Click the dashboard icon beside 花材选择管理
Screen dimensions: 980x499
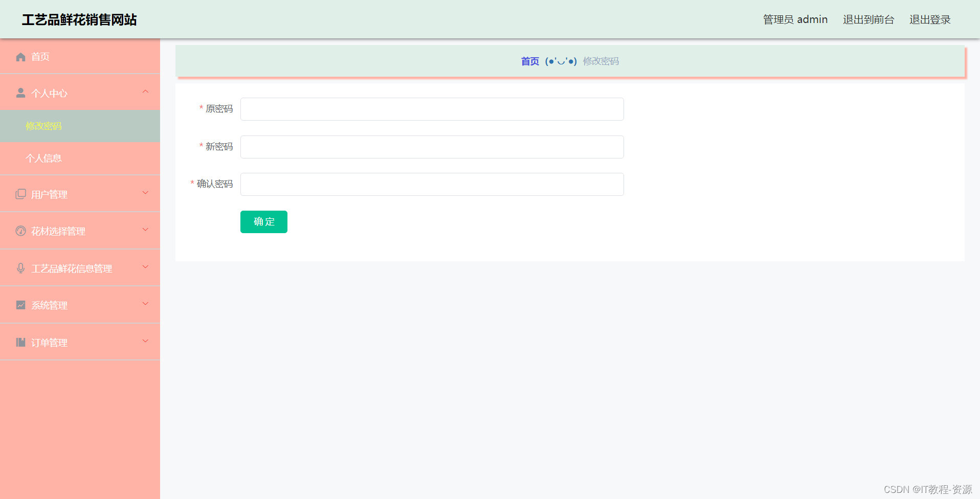point(20,231)
